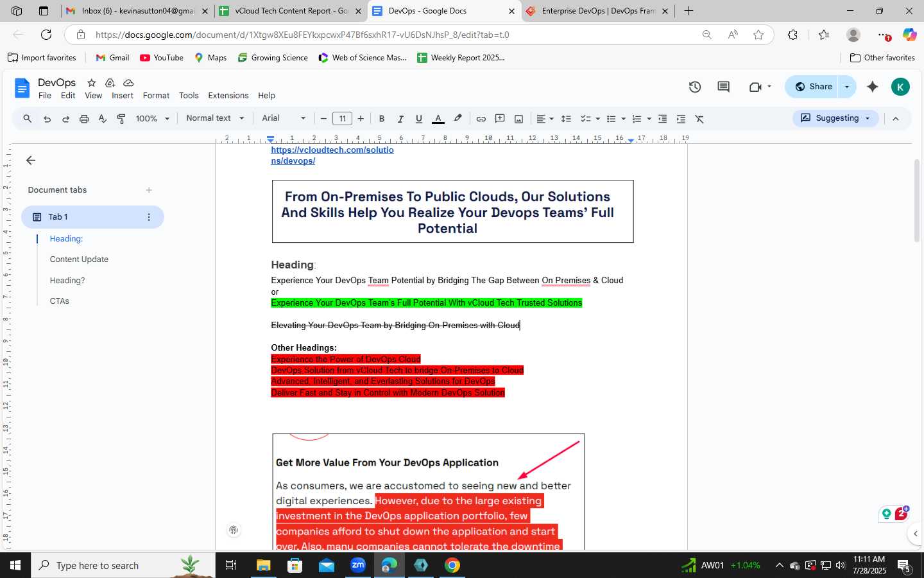Undo the last edit
This screenshot has width=924, height=578.
[x=47, y=119]
